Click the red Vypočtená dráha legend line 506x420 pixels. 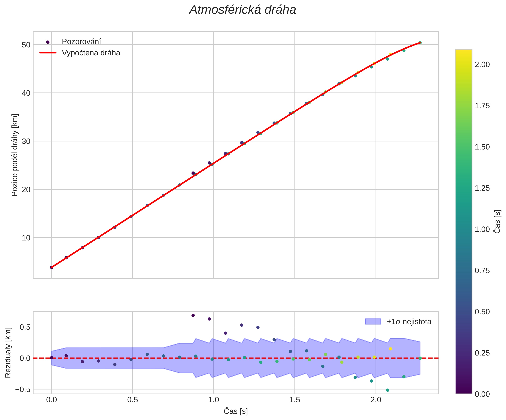(x=48, y=53)
